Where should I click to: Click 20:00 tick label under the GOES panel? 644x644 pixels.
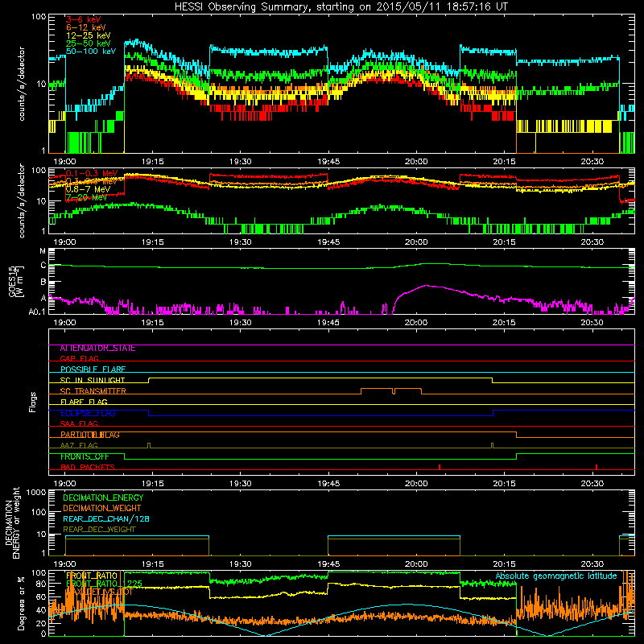416,323
